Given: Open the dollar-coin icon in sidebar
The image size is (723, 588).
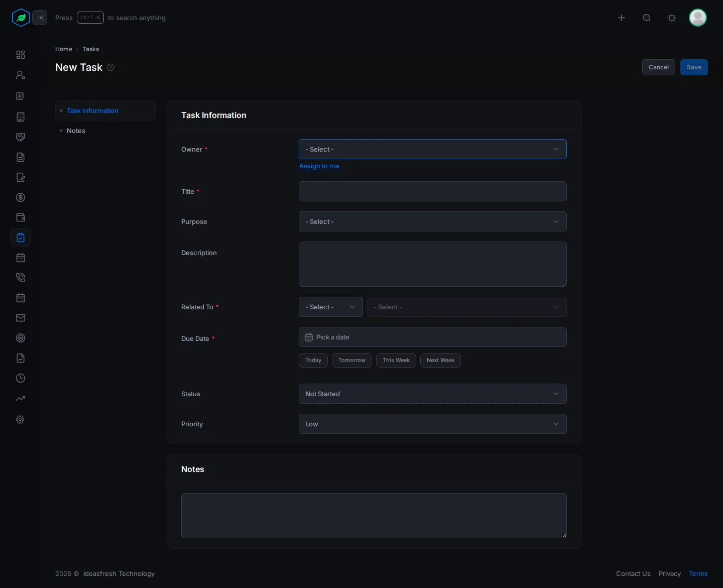Looking at the screenshot, I should pos(21,197).
